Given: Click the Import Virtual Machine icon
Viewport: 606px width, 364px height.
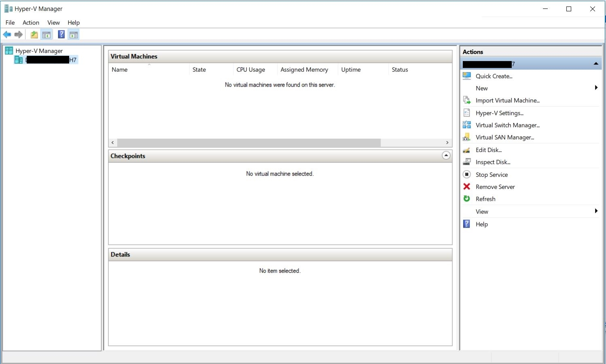Looking at the screenshot, I should [467, 100].
